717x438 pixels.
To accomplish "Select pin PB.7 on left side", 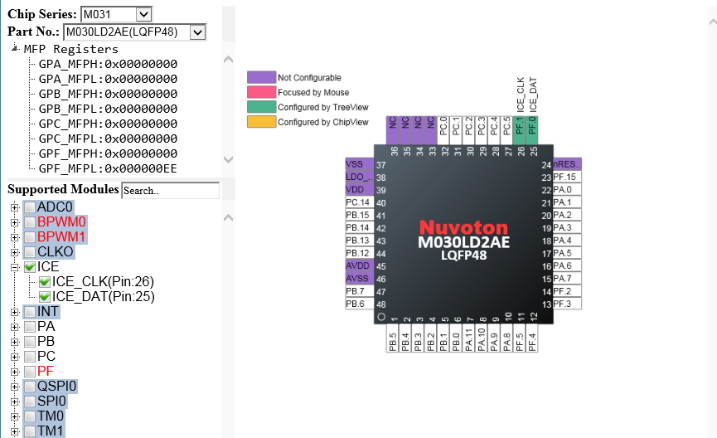I will pos(359,291).
